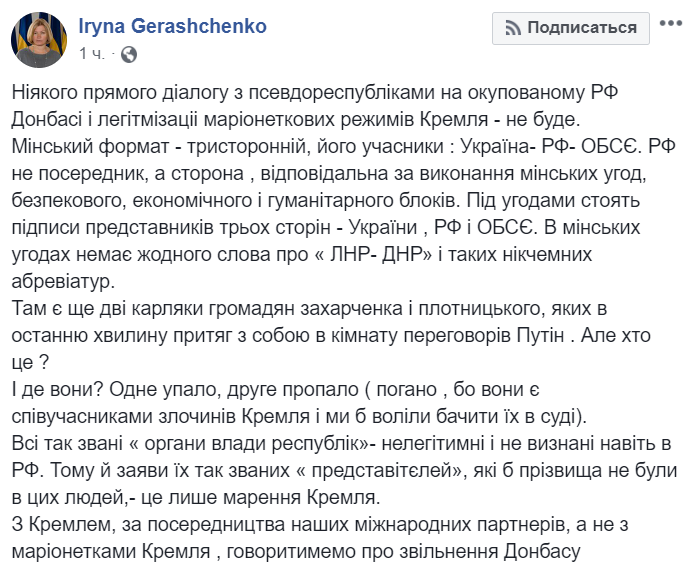Click the quoted phrase «органи влади республік»
This screenshot has height=564, width=684.
point(250,444)
